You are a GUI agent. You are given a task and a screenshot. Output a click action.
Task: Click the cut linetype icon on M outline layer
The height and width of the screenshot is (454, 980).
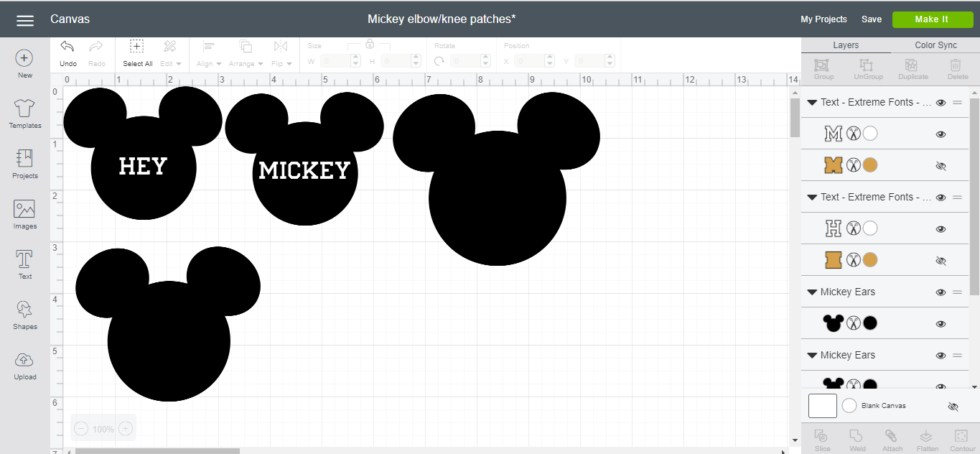853,134
